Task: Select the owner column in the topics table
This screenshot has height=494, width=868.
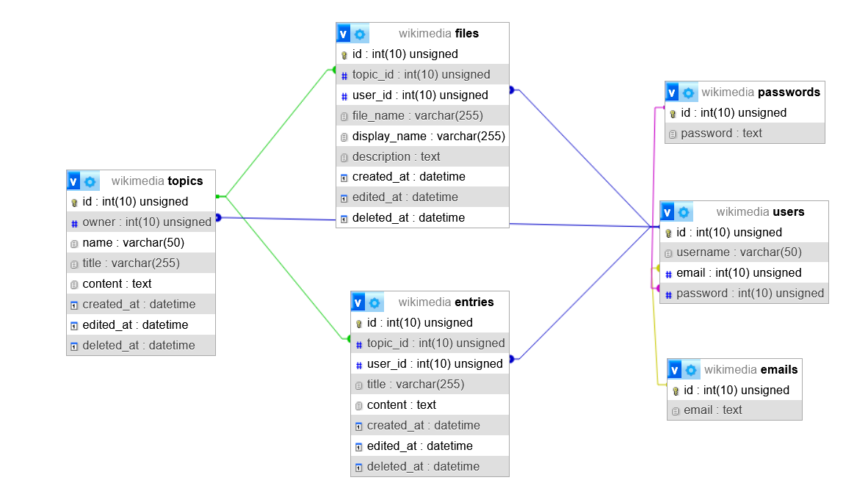Action: tap(146, 222)
